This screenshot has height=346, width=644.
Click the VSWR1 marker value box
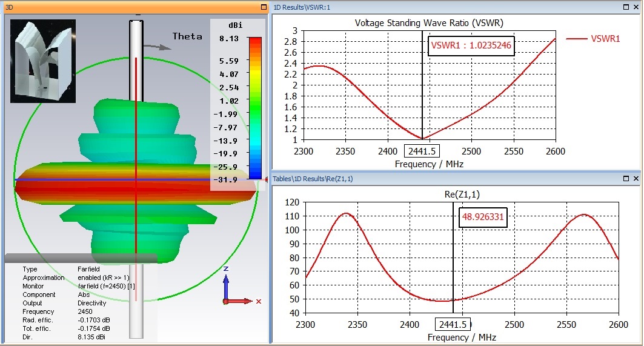(471, 45)
